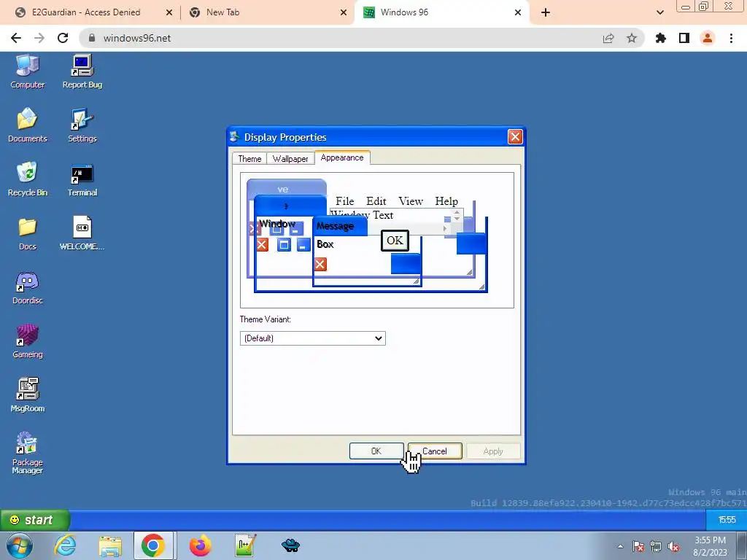
Task: Click the preview Message Box OK button
Action: pyautogui.click(x=395, y=241)
